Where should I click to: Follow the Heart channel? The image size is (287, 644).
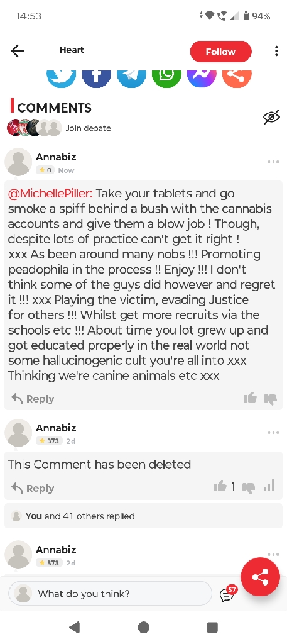[220, 52]
